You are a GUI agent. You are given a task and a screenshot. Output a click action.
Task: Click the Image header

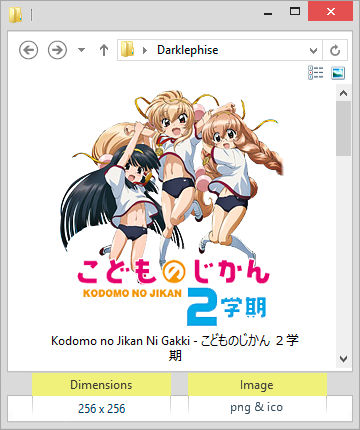pos(257,385)
